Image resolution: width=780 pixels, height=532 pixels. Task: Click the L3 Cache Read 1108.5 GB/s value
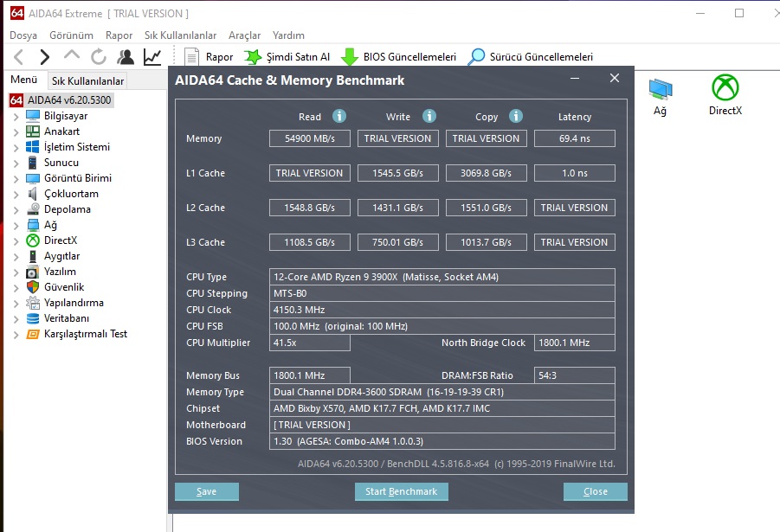[309, 242]
